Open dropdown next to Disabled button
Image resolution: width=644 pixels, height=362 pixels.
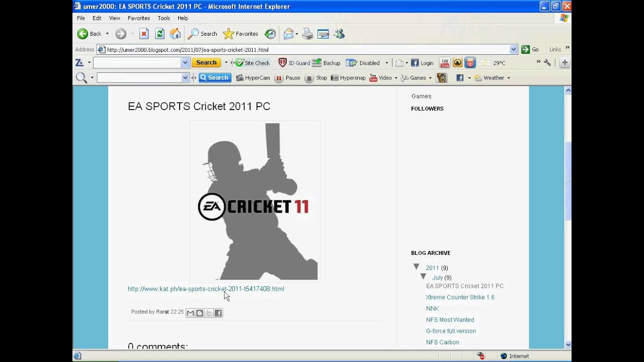pos(386,63)
